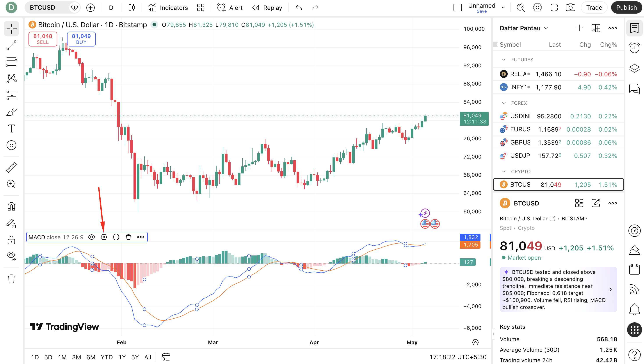644x364 pixels.
Task: Select the All date range
Action: (x=148, y=357)
